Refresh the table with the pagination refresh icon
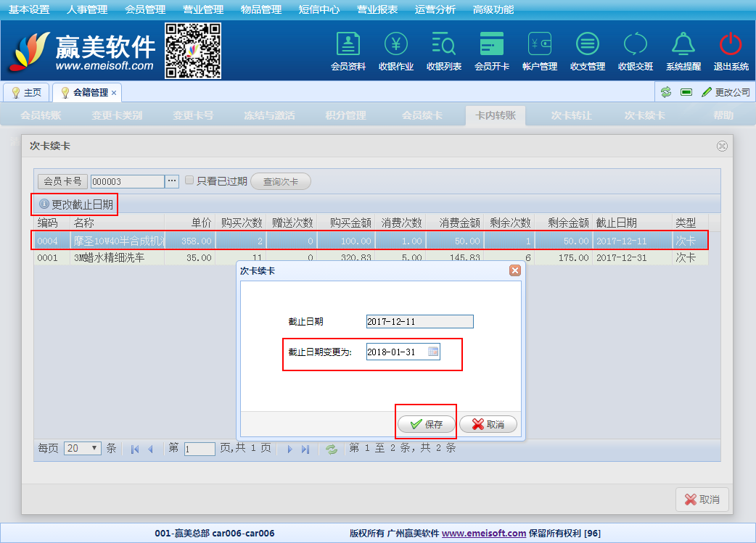Image resolution: width=756 pixels, height=543 pixels. 332,449
